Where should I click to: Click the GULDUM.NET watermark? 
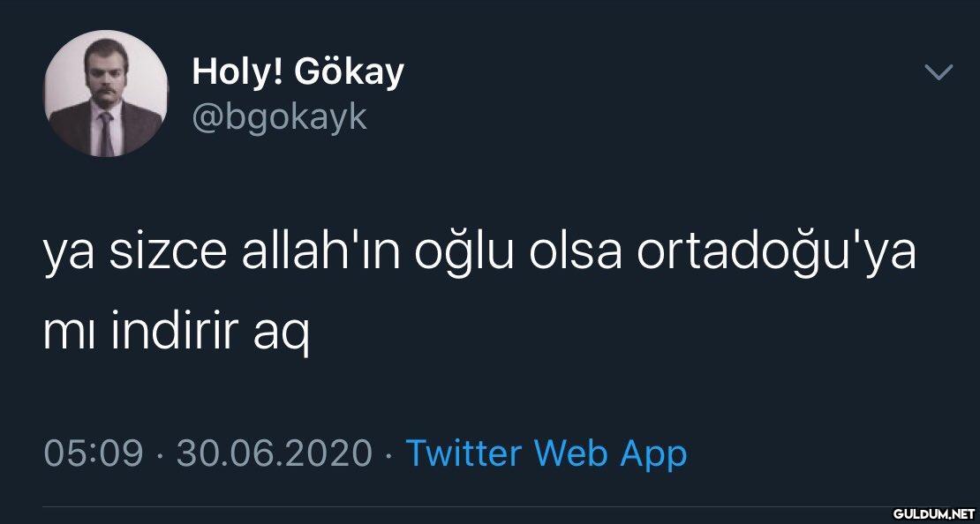[x=934, y=514]
